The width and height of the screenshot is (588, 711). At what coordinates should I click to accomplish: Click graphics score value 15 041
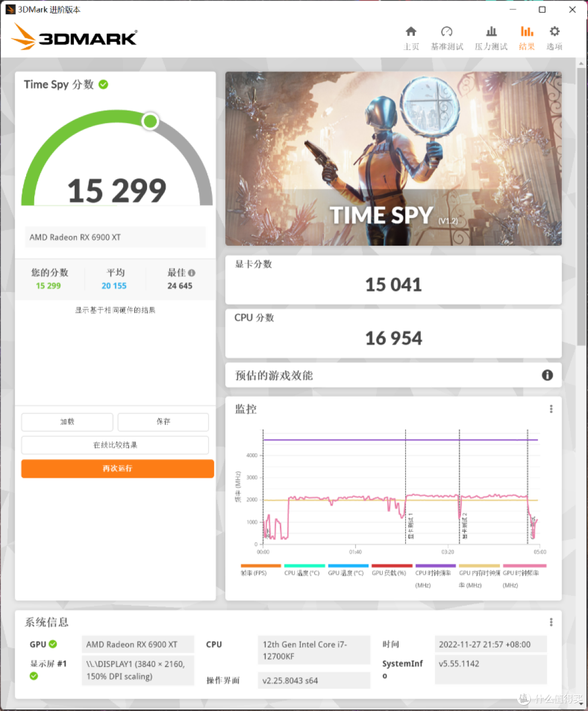(x=394, y=284)
